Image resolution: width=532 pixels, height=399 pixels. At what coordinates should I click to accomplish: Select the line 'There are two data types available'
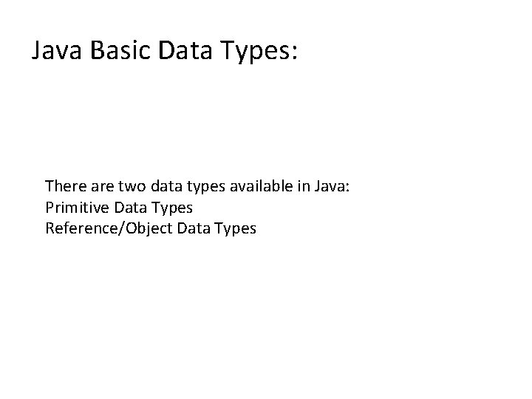point(197,186)
